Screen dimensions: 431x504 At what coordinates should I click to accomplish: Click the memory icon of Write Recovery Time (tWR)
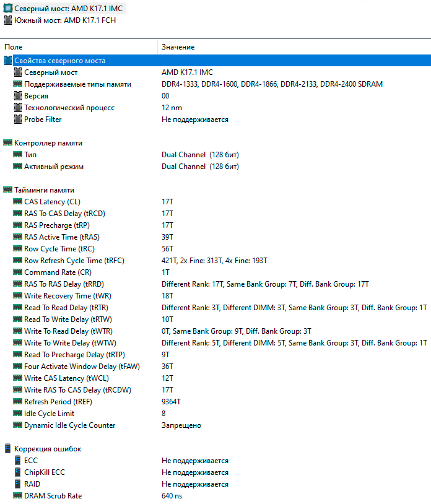click(x=18, y=296)
